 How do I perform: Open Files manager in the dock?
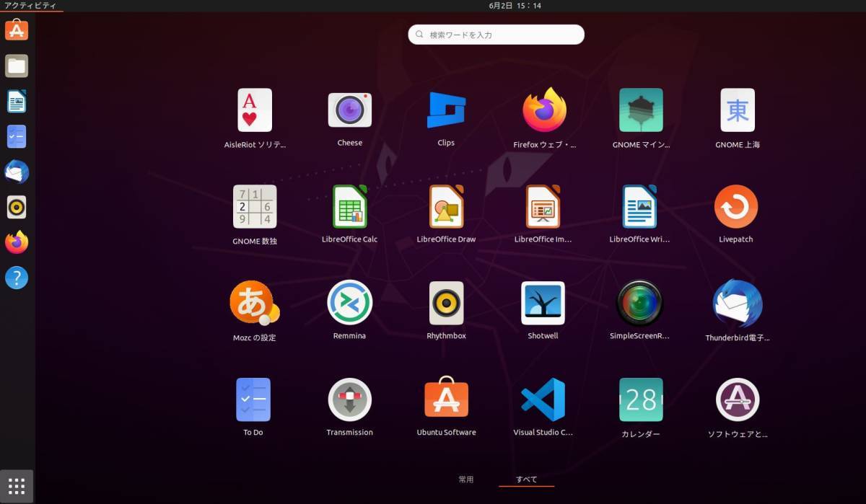(17, 66)
